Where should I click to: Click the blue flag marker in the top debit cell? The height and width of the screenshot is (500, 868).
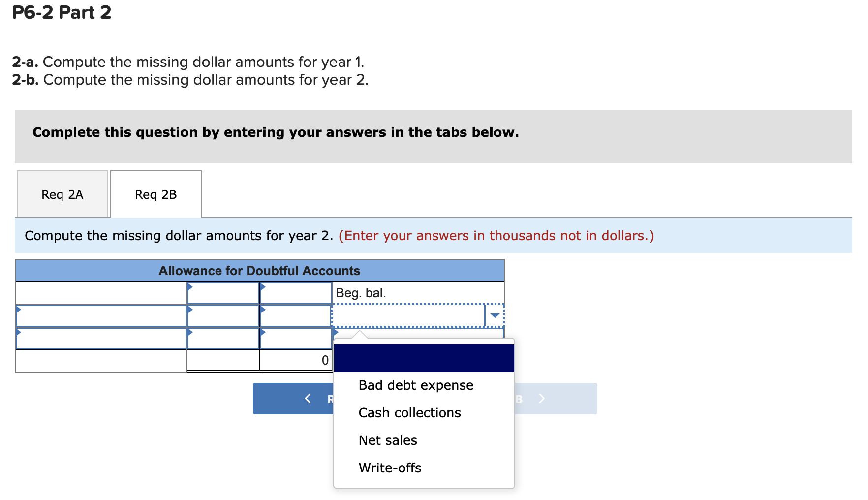[x=190, y=286]
